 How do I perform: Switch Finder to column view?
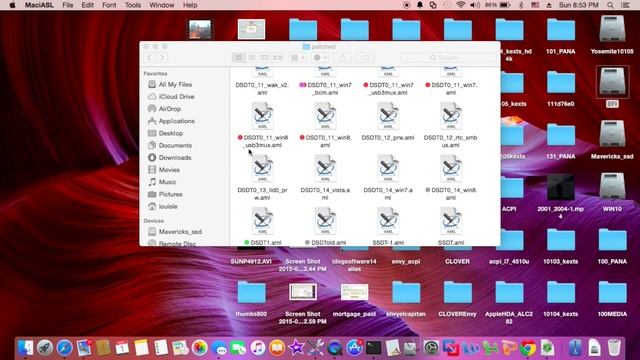click(x=264, y=58)
